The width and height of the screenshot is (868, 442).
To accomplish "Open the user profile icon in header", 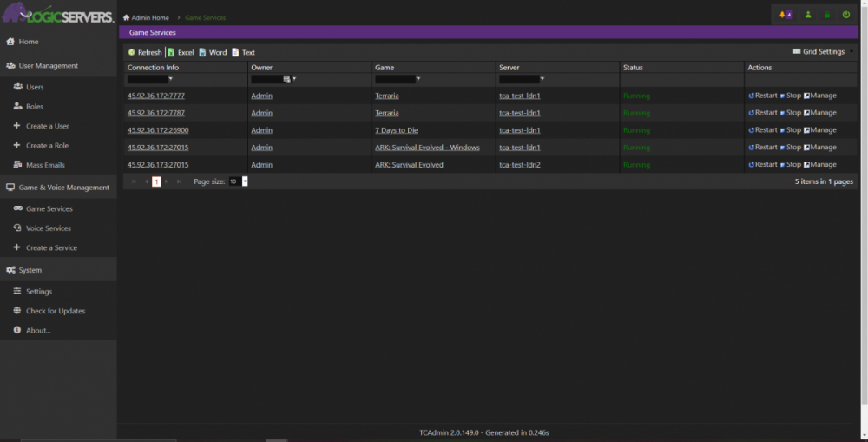I will click(808, 15).
